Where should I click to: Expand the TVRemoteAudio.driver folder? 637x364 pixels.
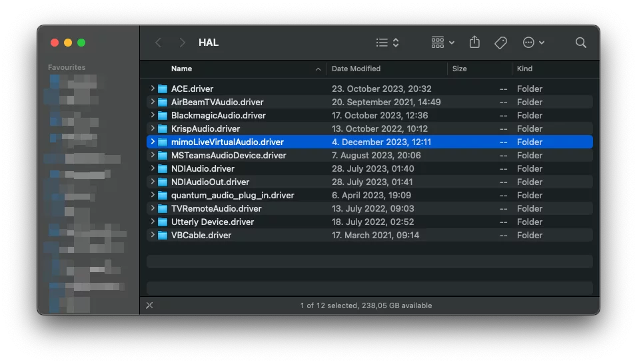coord(153,208)
